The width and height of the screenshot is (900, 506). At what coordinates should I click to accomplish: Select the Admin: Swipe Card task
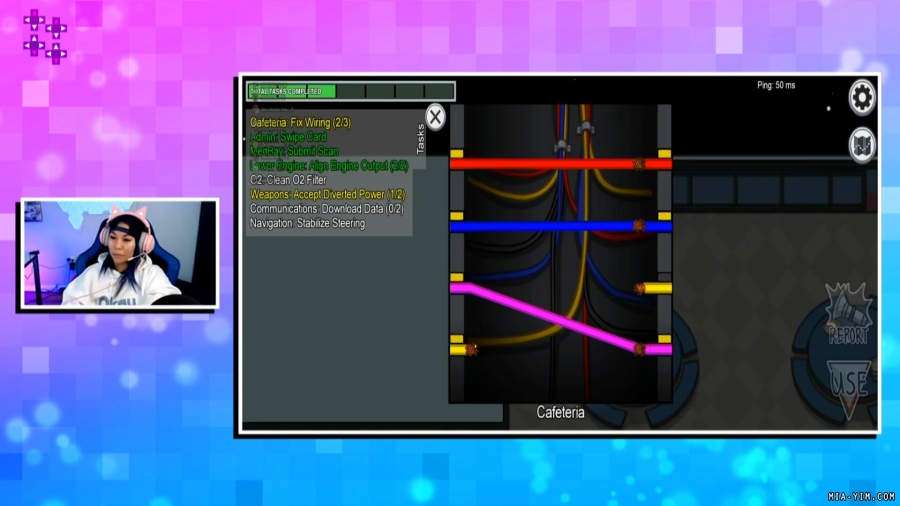[x=288, y=137]
